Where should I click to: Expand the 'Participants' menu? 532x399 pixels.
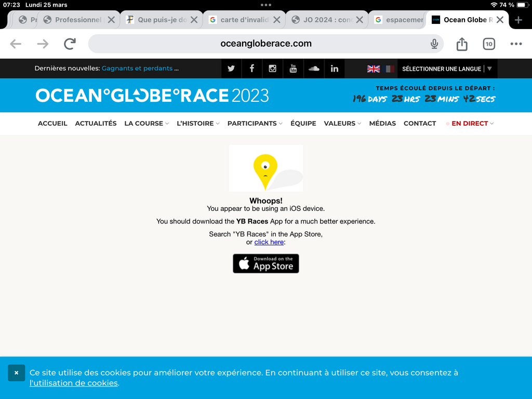[255, 124]
